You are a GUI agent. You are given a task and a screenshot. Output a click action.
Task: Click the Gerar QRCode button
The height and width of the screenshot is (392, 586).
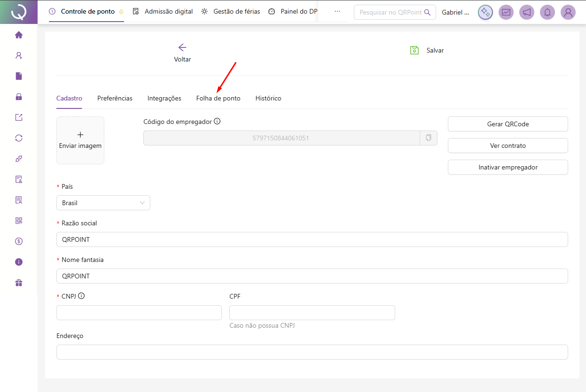pos(508,124)
